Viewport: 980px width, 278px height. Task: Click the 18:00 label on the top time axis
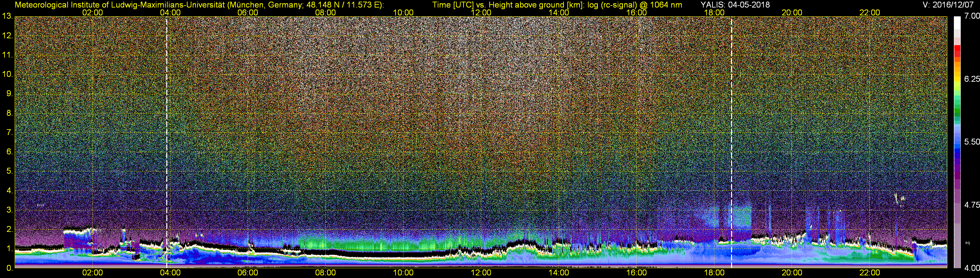[x=714, y=12]
